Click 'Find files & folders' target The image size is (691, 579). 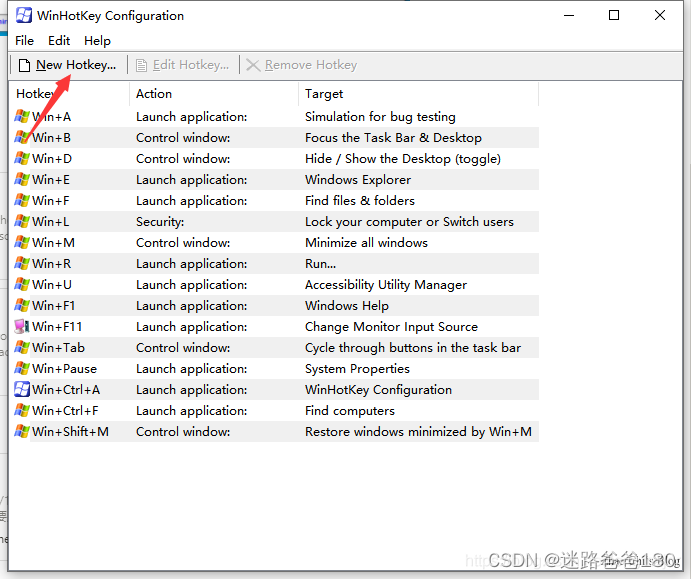point(360,200)
